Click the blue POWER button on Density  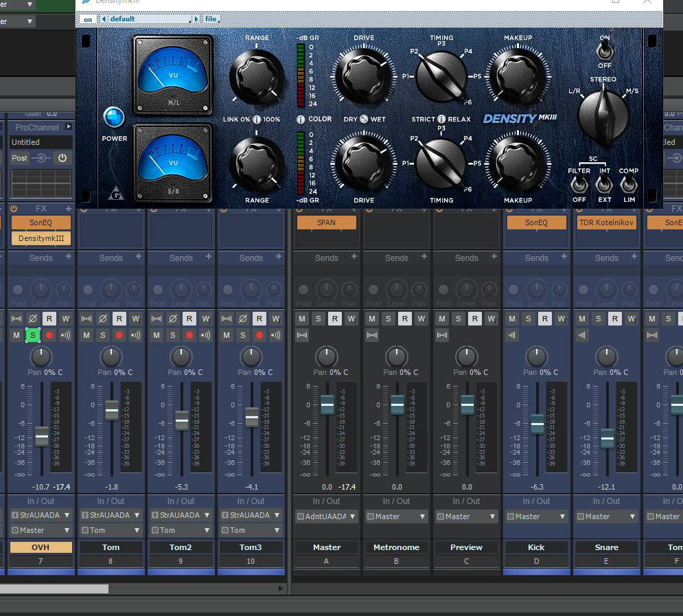click(114, 117)
